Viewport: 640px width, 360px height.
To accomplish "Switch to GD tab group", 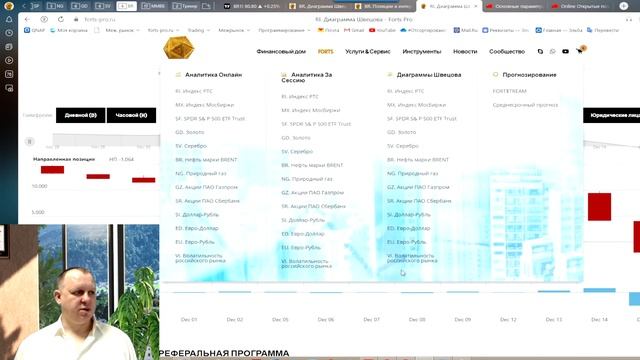I will tap(80, 6).
